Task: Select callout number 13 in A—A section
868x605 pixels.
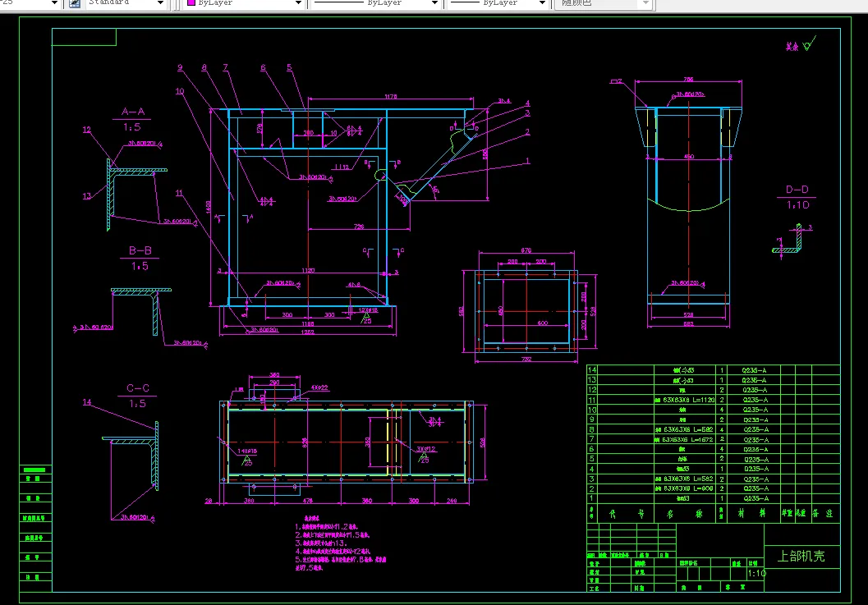Action: [x=87, y=196]
